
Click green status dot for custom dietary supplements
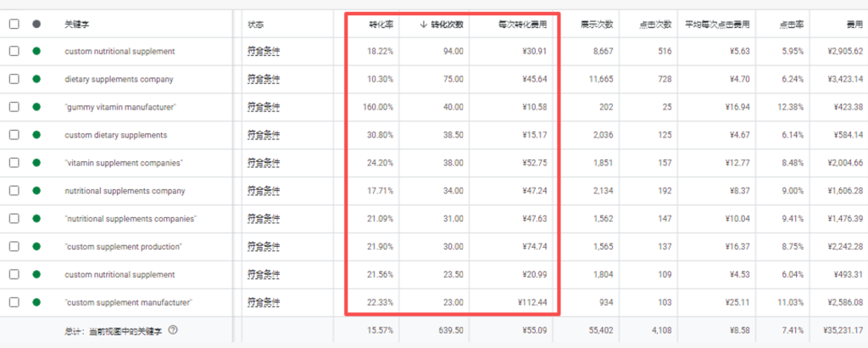(36, 135)
